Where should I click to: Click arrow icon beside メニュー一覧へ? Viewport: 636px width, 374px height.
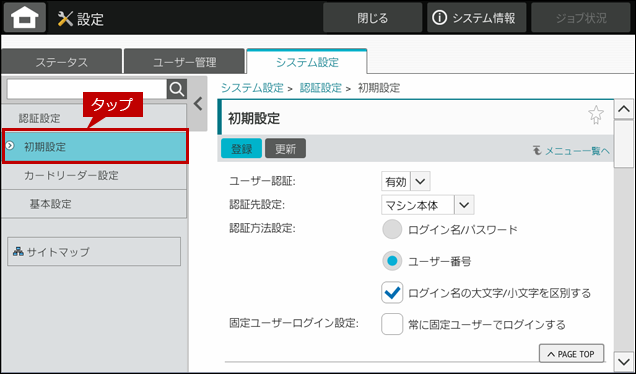[537, 151]
